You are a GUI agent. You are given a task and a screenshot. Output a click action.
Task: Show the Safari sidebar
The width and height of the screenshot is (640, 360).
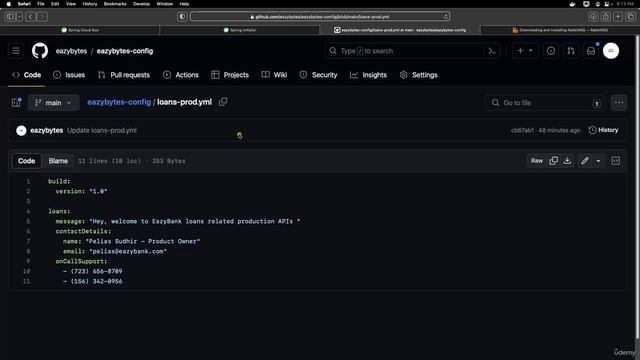[x=11, y=17]
